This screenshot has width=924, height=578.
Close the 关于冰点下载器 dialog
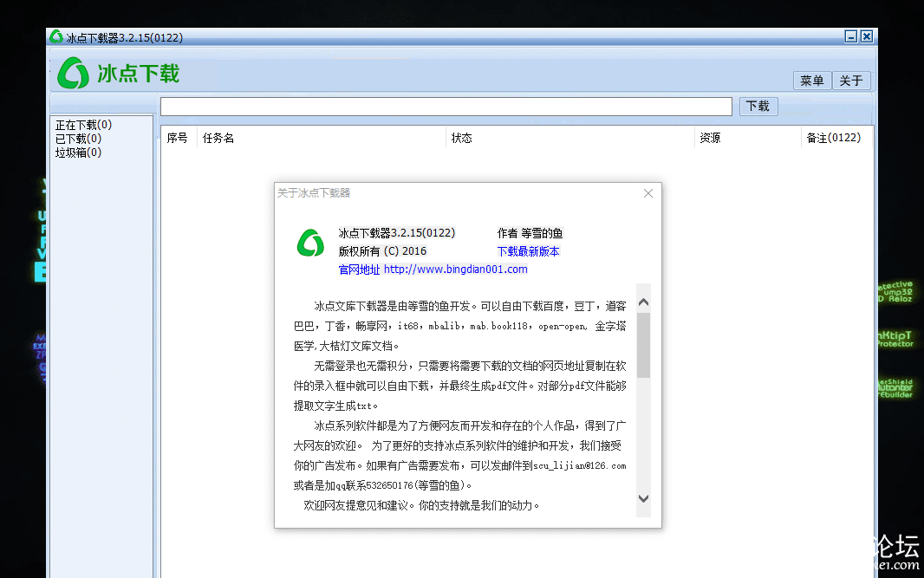648,193
